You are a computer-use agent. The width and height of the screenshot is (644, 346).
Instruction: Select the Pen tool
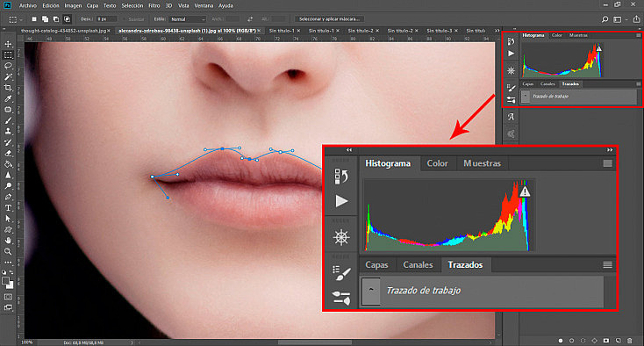tap(8, 197)
